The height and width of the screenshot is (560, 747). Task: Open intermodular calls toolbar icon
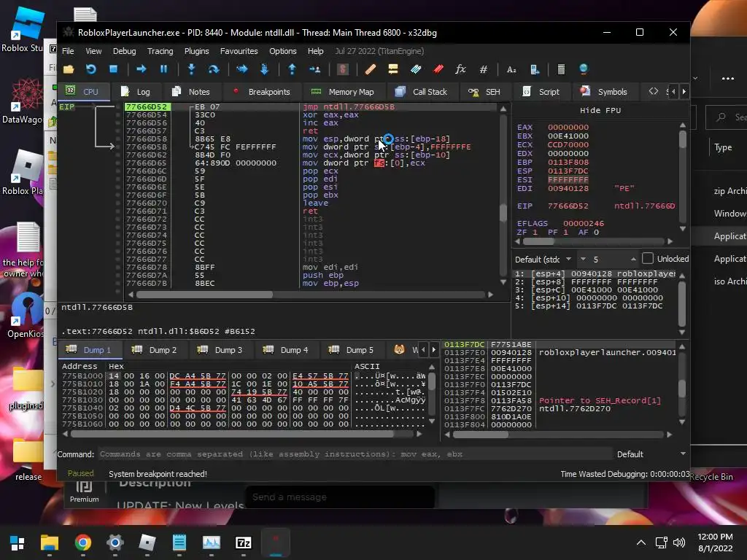pyautogui.click(x=534, y=69)
